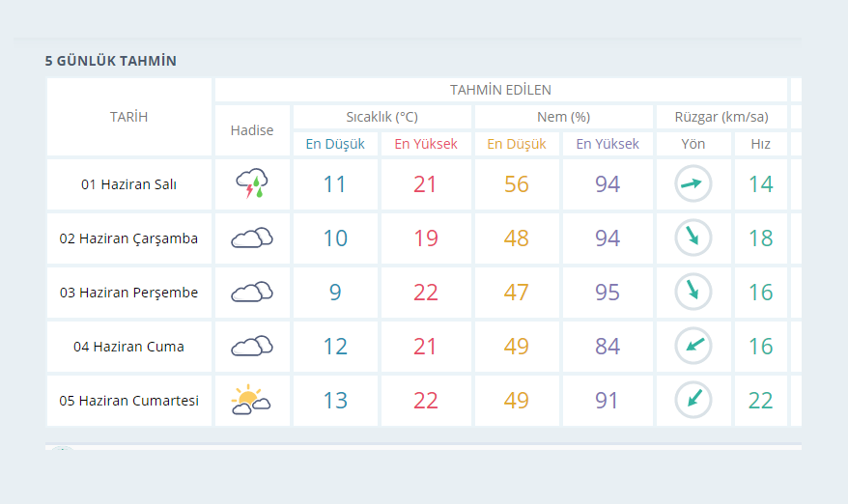This screenshot has height=504, width=848.
Task: Click the Hız column header
Action: (760, 144)
